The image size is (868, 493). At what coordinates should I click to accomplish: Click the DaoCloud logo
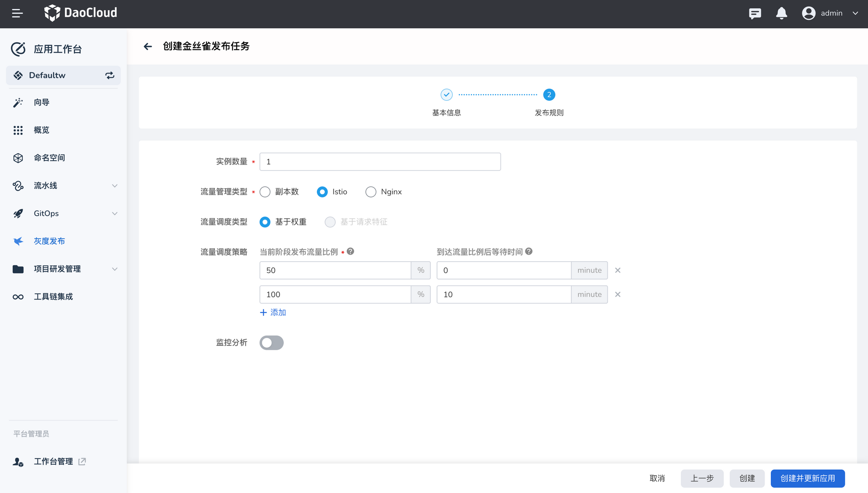click(81, 13)
